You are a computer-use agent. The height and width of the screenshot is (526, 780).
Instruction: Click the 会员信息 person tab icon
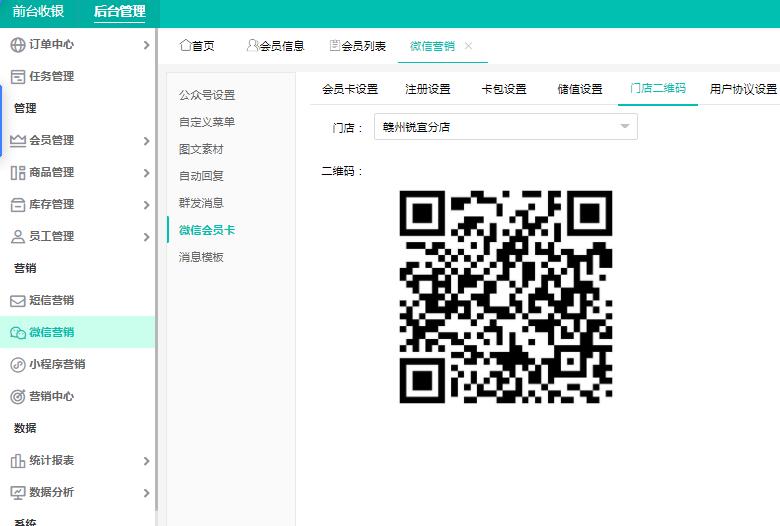coord(253,45)
